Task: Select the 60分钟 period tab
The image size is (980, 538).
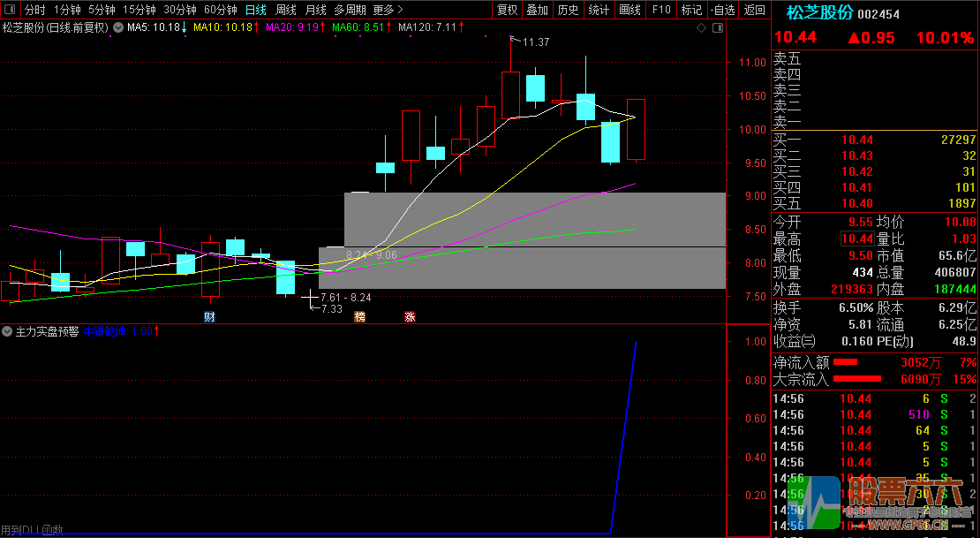Action: pos(221,10)
